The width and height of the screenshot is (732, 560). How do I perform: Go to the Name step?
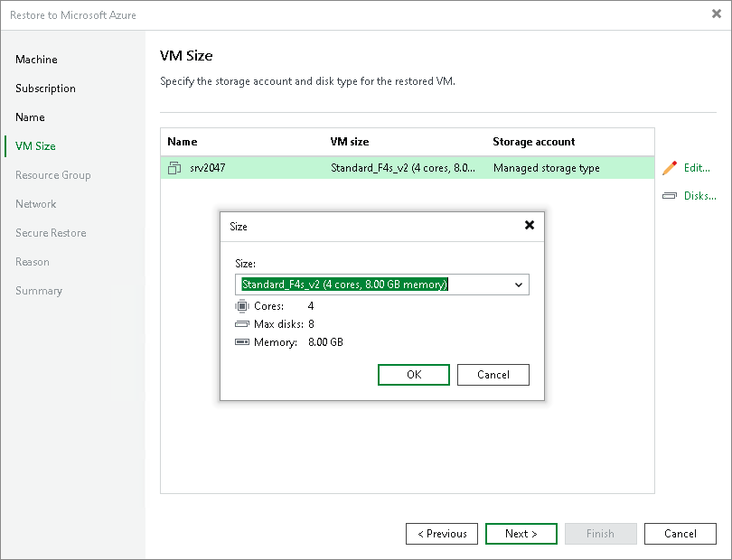click(x=30, y=117)
